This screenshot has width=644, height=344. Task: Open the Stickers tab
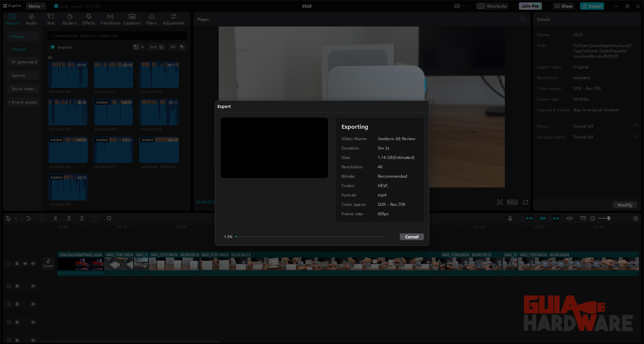click(69, 19)
